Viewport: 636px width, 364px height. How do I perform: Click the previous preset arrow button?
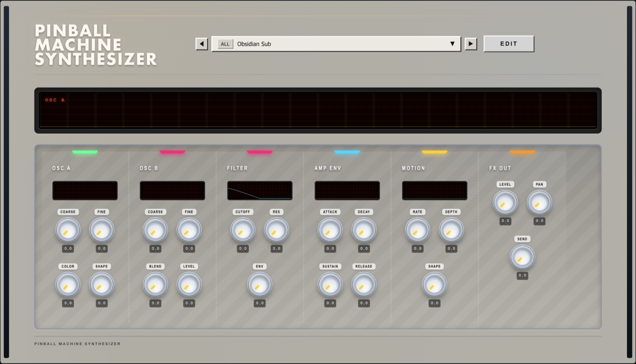(x=201, y=44)
